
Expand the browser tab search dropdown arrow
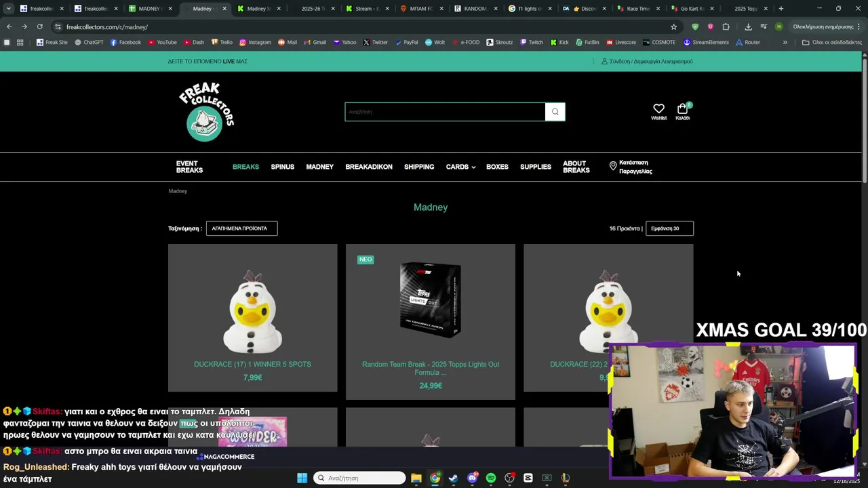[x=8, y=9]
